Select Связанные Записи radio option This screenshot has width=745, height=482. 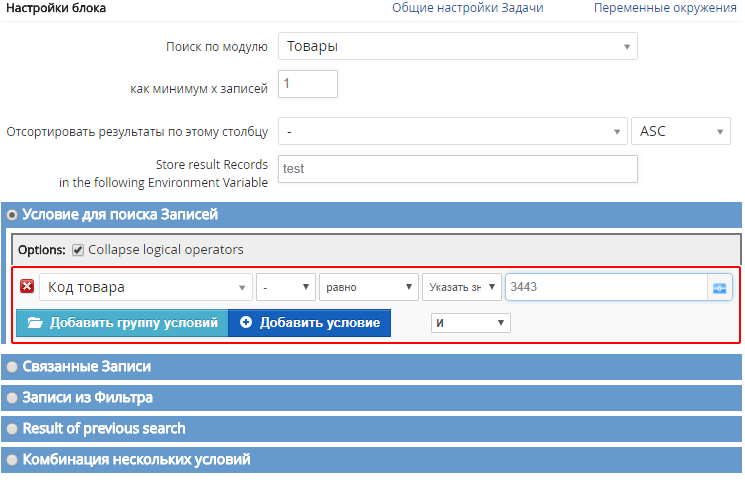(x=12, y=367)
